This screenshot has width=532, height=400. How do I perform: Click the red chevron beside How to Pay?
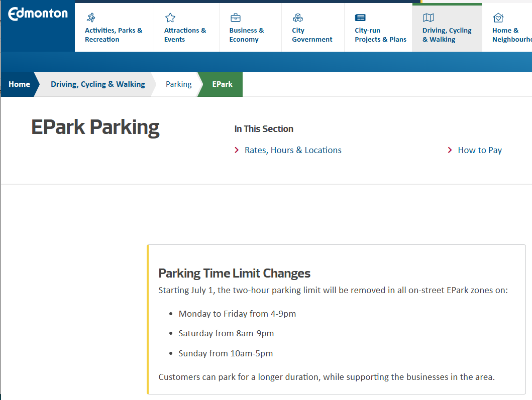click(x=450, y=150)
